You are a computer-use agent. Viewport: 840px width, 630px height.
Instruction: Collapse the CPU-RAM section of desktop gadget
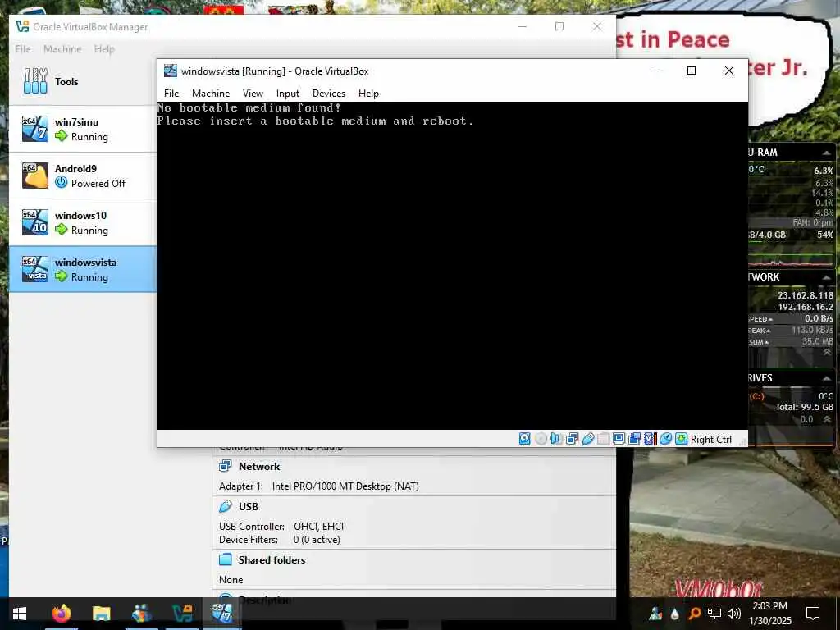pos(826,153)
